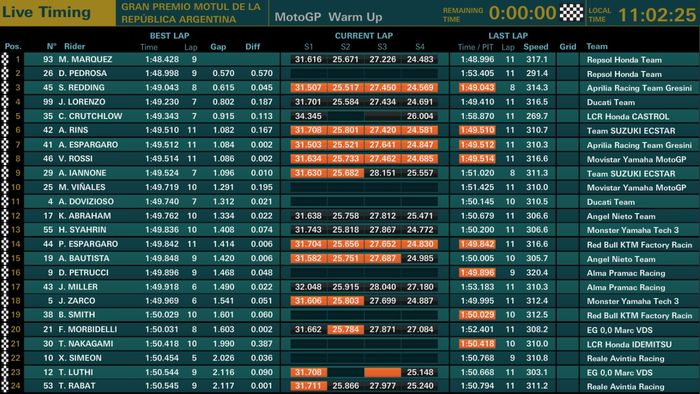Click the chequered flag icon in T. Rabat's row
This screenshot has height=394, width=700.
click(x=5, y=386)
